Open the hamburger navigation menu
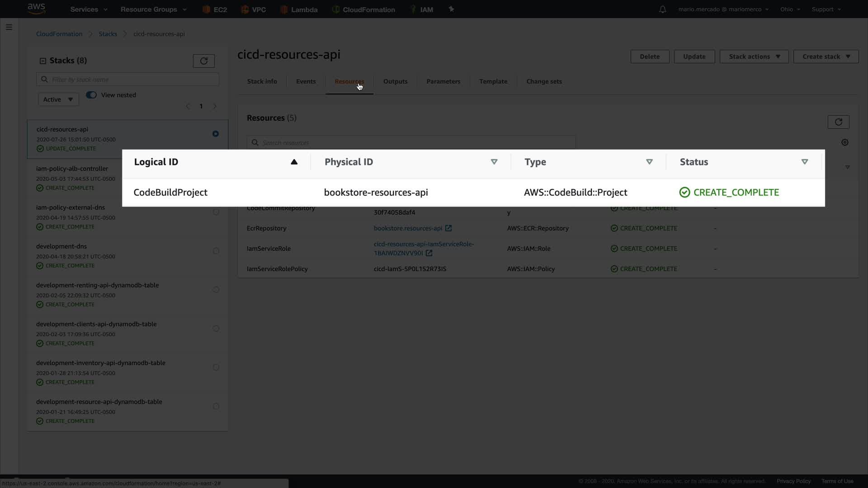 pyautogui.click(x=9, y=27)
